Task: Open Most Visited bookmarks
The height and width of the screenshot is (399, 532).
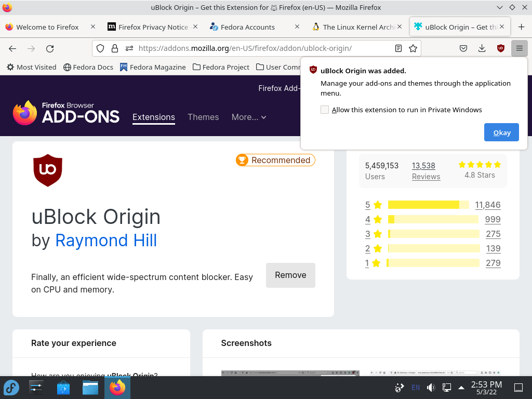Action: coord(32,67)
